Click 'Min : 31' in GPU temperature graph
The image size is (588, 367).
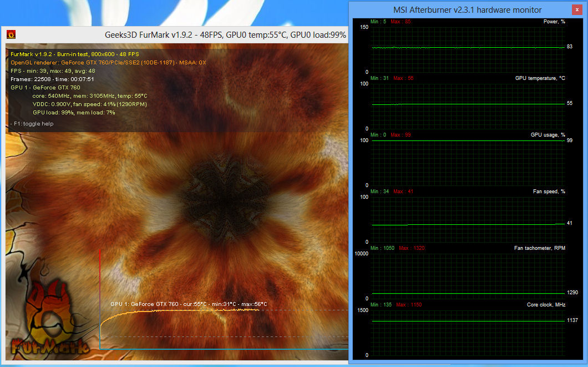[379, 78]
